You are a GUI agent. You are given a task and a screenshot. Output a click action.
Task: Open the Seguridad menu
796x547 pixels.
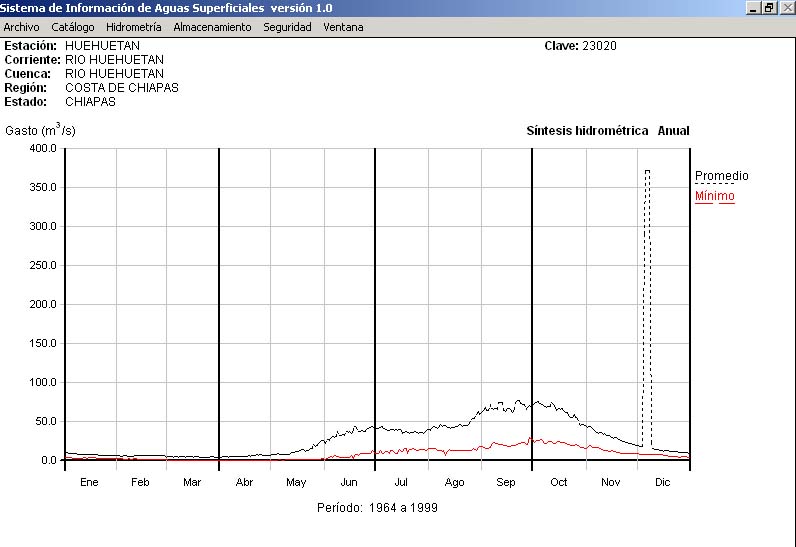click(x=287, y=27)
